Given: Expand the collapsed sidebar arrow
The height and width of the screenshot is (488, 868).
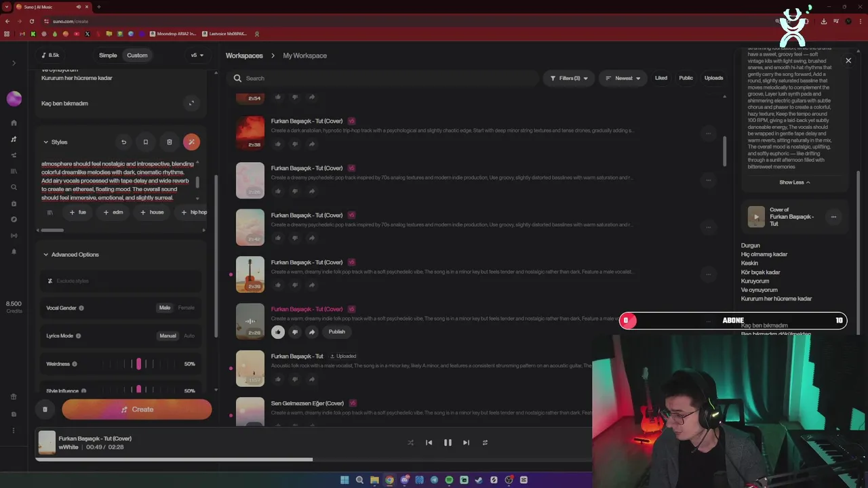Looking at the screenshot, I should point(14,63).
